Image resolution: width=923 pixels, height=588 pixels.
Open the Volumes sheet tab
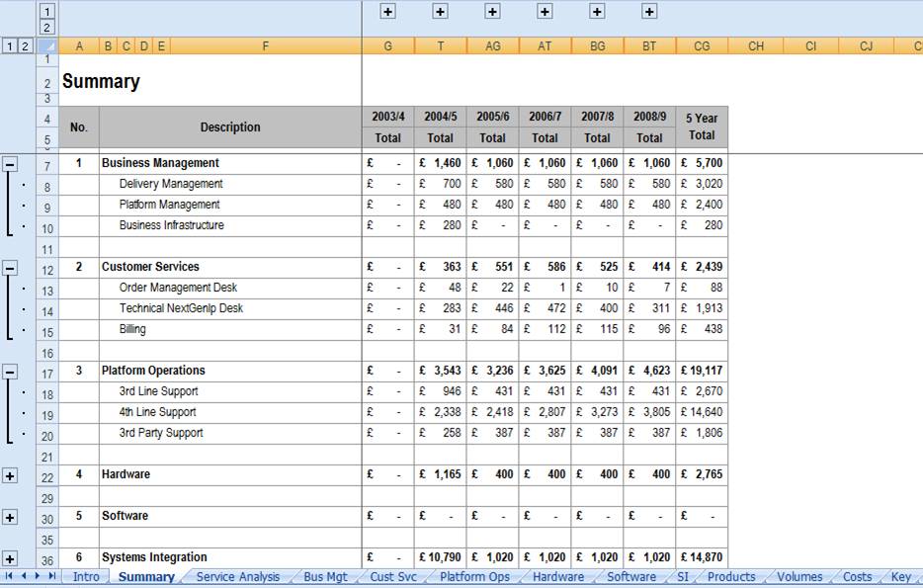tap(798, 577)
